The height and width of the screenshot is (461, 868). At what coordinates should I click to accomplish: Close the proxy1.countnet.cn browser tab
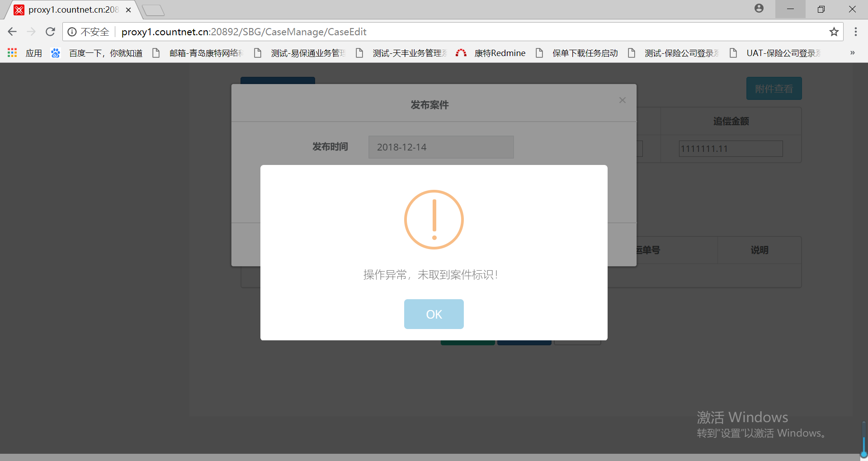tap(128, 9)
